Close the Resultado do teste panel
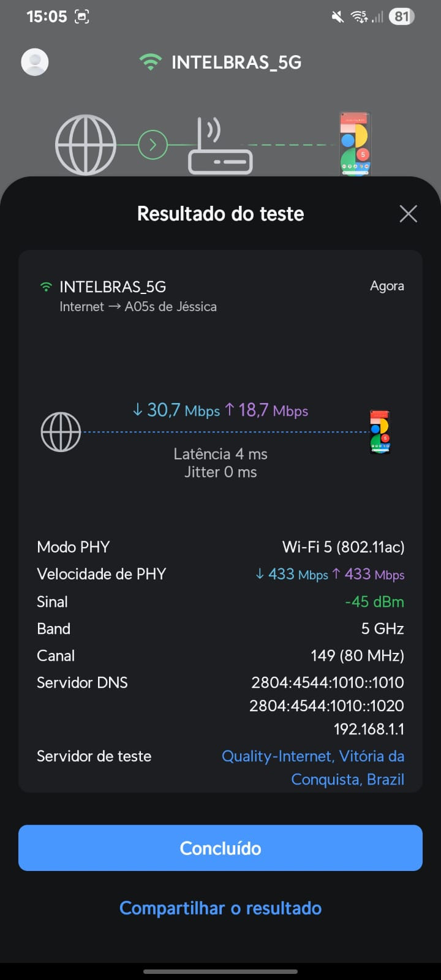 (408, 214)
